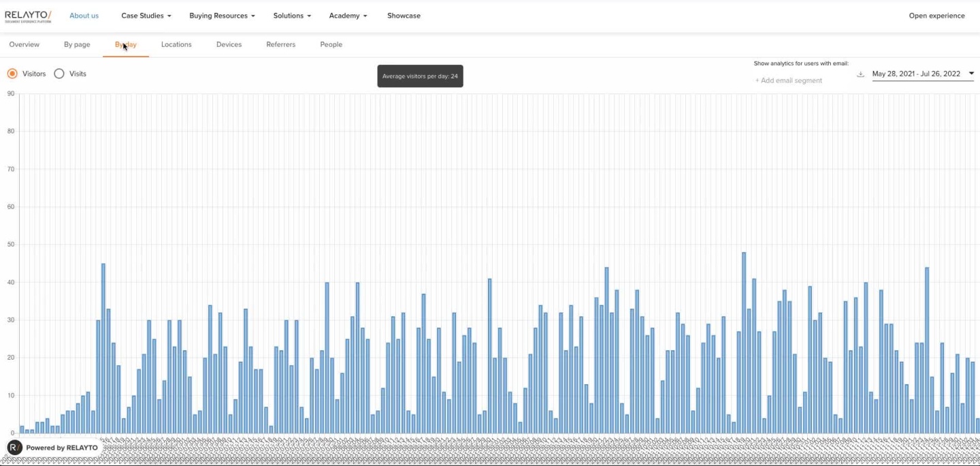This screenshot has height=466, width=980.
Task: Switch to the Overview tab
Action: tap(24, 44)
